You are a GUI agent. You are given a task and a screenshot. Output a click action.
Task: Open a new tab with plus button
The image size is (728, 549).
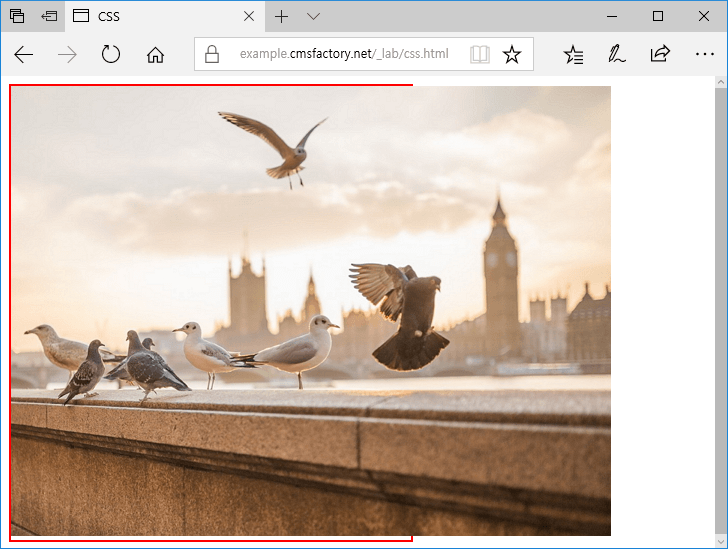[x=281, y=17]
